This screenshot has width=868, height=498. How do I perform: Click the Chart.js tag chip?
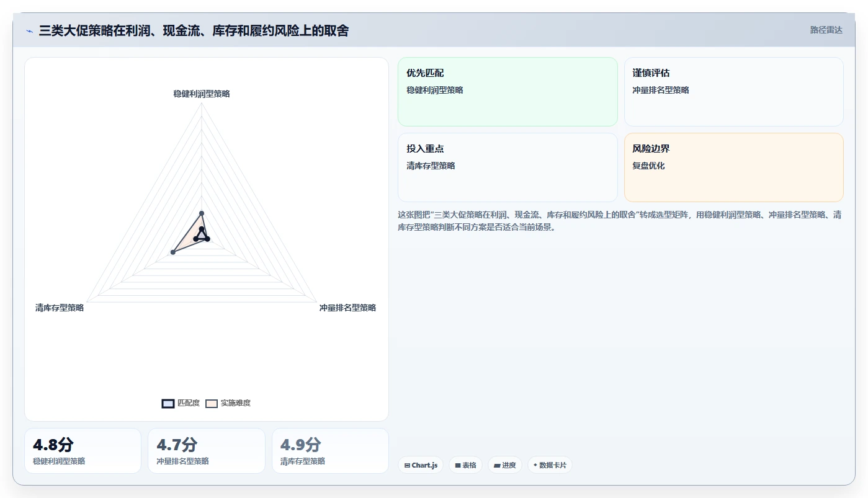[421, 465]
